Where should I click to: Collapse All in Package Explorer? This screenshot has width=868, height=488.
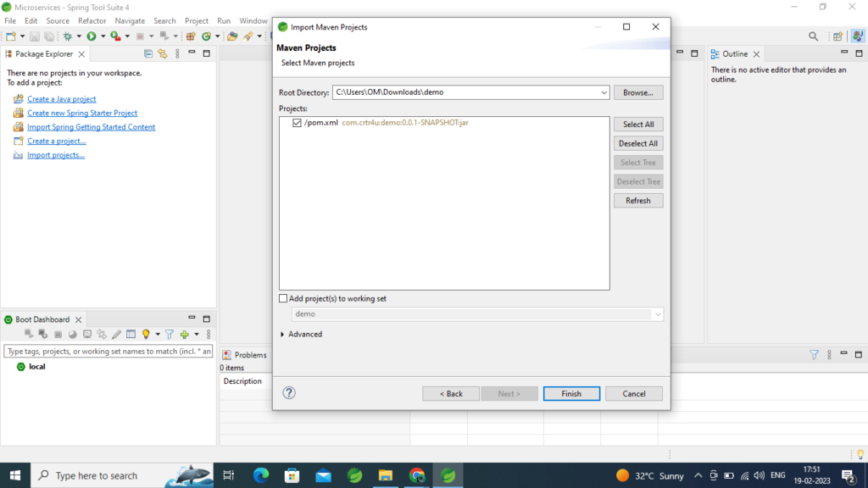(148, 53)
